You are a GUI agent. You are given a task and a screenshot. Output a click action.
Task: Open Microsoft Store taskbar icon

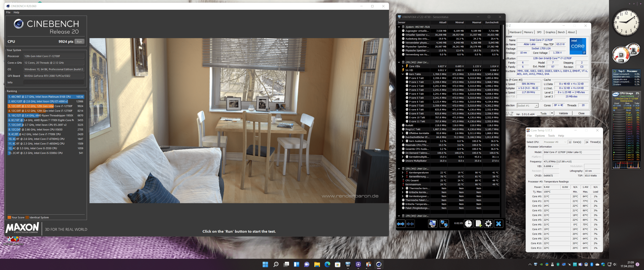pos(338,265)
